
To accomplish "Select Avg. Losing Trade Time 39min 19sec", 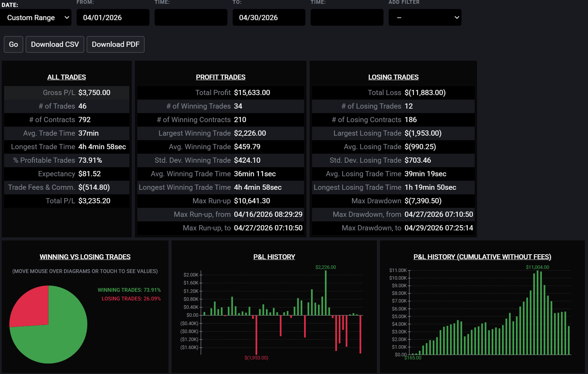I will click(x=425, y=174).
